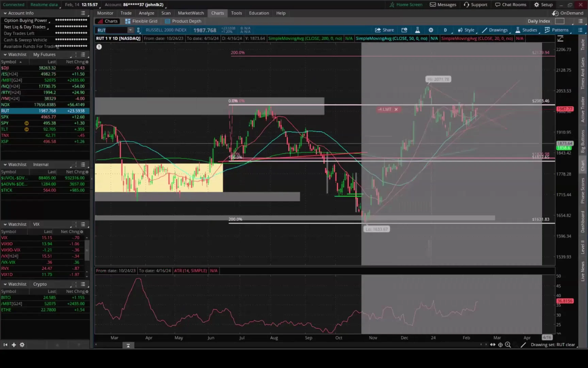The height and width of the screenshot is (368, 588).
Task: Switch to the Analyze tab
Action: (x=146, y=13)
